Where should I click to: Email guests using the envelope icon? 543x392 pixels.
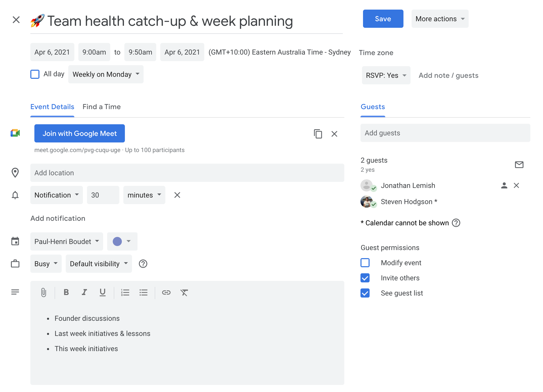click(519, 165)
